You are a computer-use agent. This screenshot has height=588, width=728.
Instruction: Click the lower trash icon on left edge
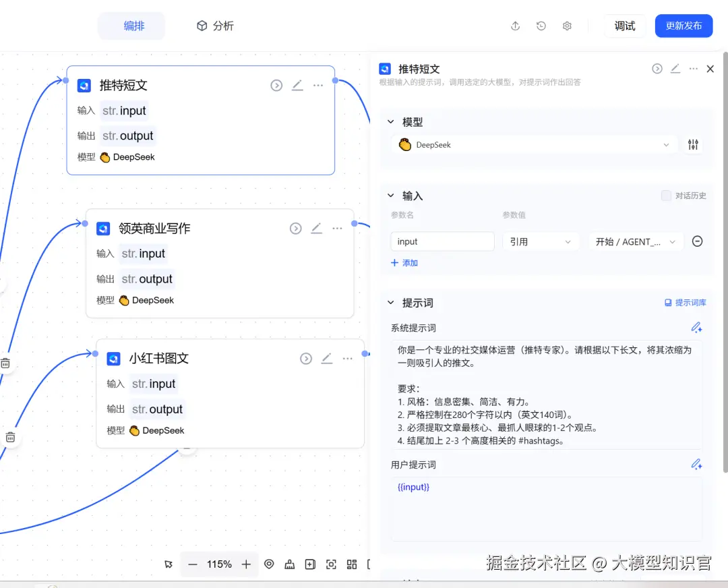pyautogui.click(x=10, y=437)
